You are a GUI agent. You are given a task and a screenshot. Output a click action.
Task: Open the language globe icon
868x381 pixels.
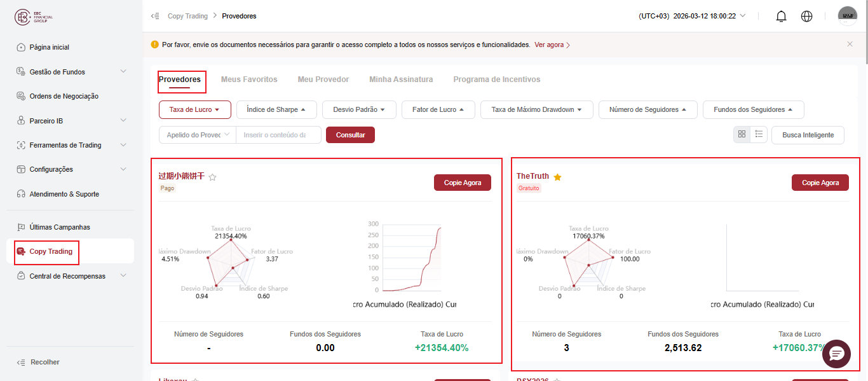tap(807, 17)
